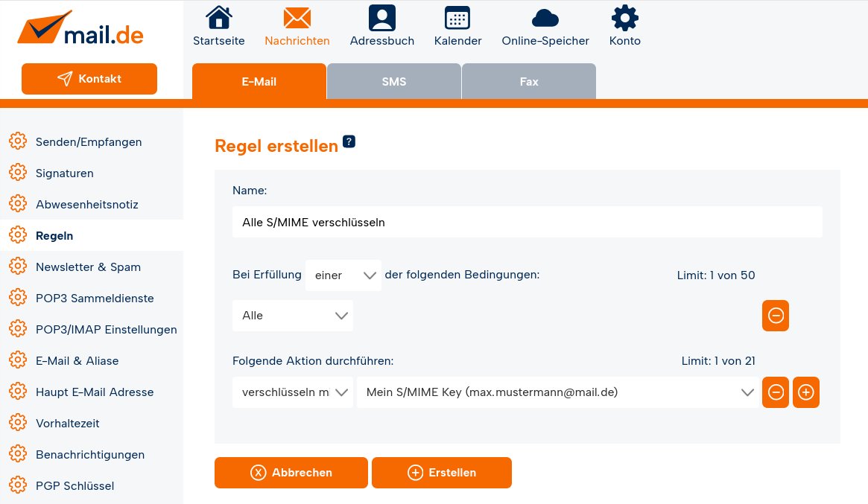
Task: Click the help question mark icon
Action: [349, 141]
